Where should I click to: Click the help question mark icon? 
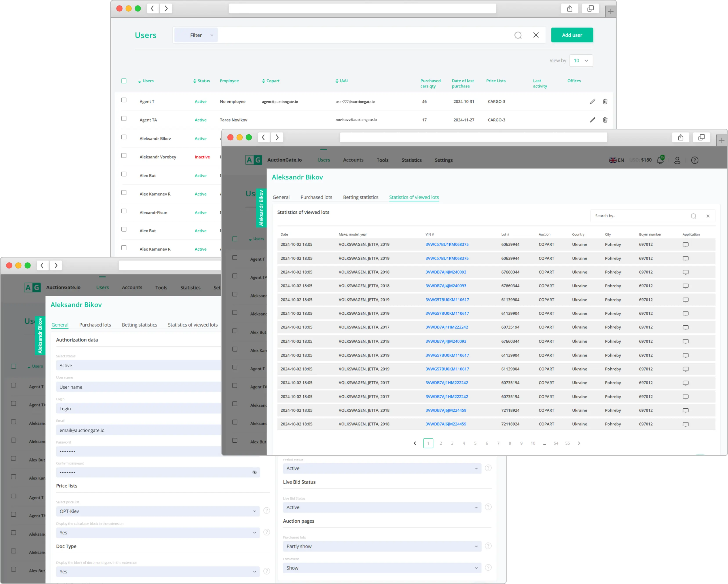pyautogui.click(x=695, y=160)
